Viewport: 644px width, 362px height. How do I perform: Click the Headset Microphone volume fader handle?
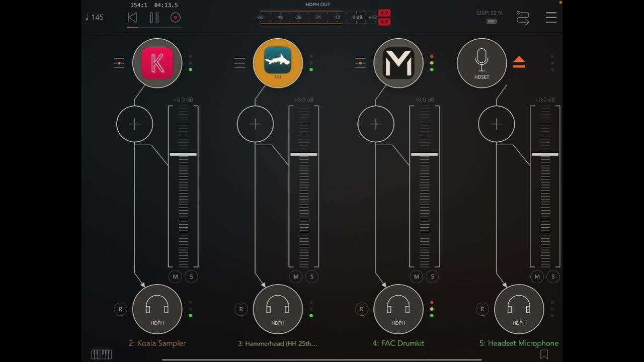click(x=545, y=154)
